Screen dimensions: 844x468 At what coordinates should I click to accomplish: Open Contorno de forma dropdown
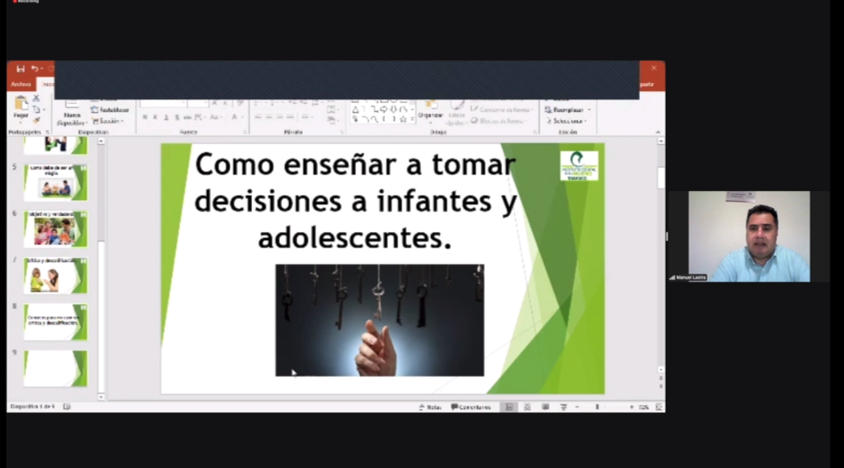pyautogui.click(x=502, y=110)
